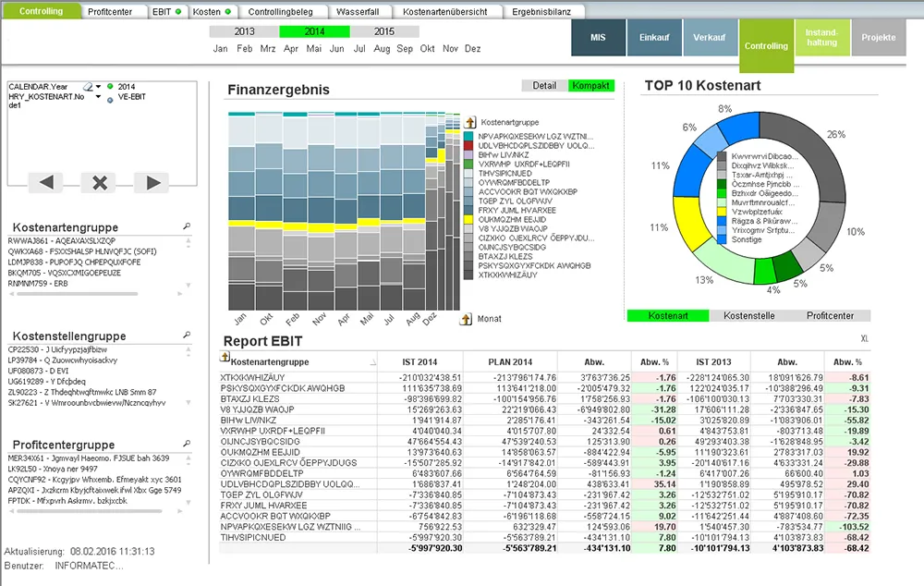Open the Controllingbeleg tab
Viewport: 924px width, 586px height.
pos(281,12)
